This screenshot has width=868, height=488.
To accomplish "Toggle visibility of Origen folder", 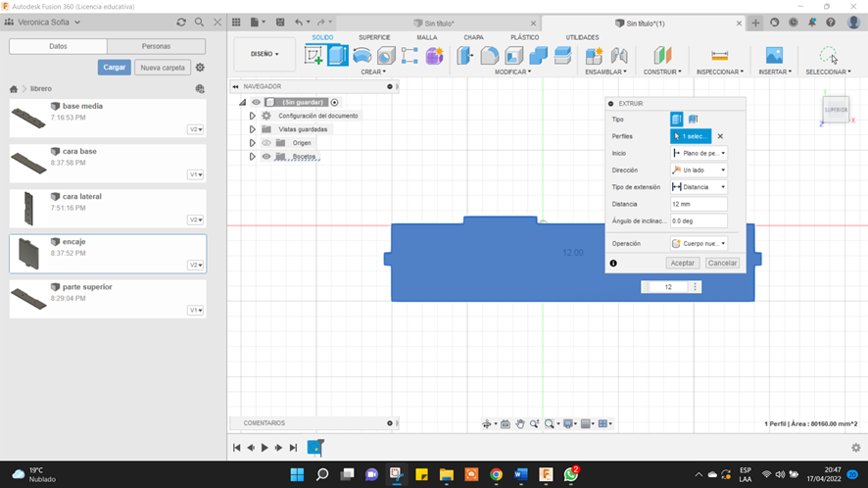I will [266, 143].
